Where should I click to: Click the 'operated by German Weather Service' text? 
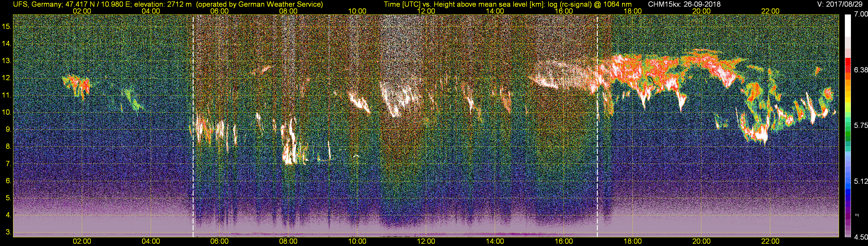pos(259,4)
